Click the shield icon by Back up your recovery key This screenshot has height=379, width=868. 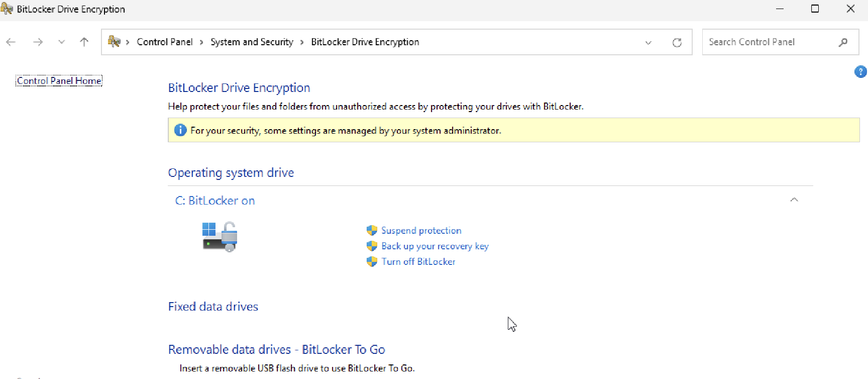372,246
